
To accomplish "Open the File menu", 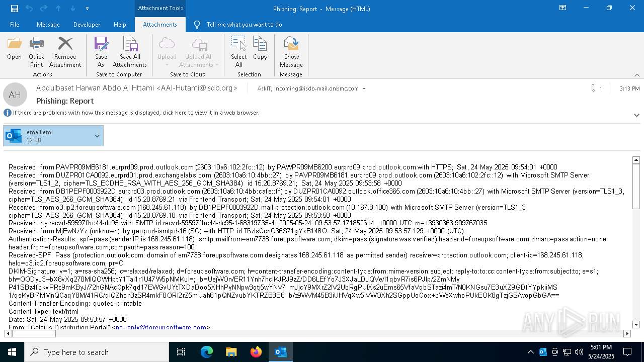I will [15, 25].
